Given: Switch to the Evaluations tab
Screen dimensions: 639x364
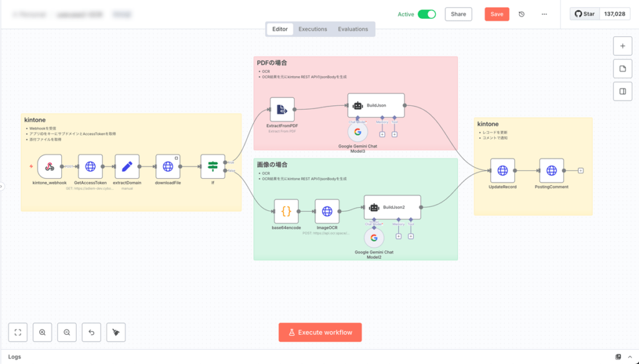Looking at the screenshot, I should pos(353,29).
